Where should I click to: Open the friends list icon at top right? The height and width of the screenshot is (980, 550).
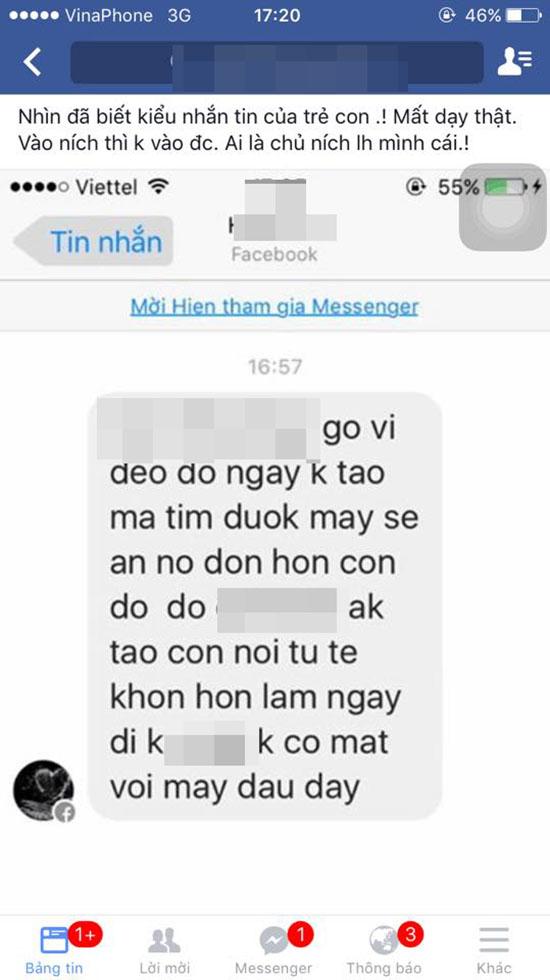coord(514,61)
